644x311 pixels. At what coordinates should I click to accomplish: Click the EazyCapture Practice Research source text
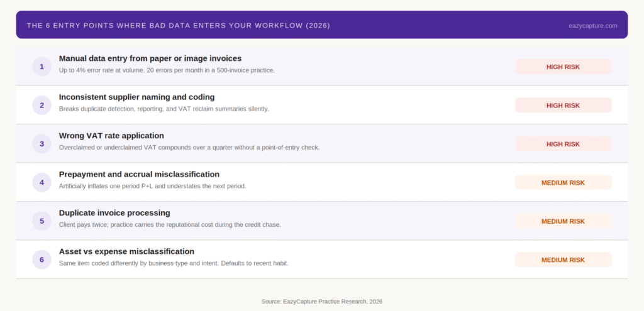[321, 302]
